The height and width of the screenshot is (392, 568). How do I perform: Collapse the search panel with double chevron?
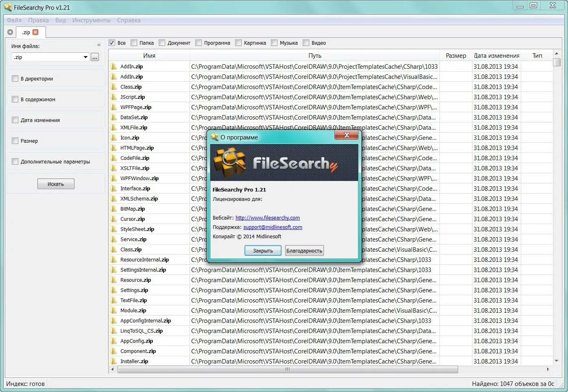point(99,45)
